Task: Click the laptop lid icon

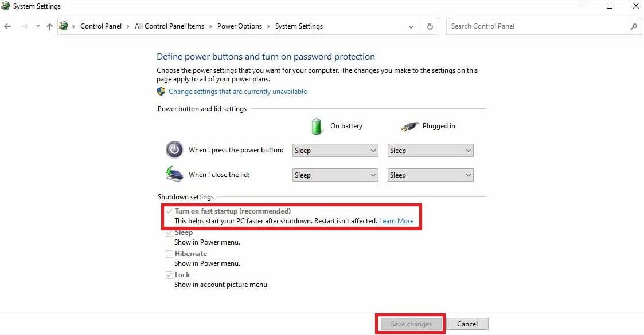Action: [x=174, y=174]
